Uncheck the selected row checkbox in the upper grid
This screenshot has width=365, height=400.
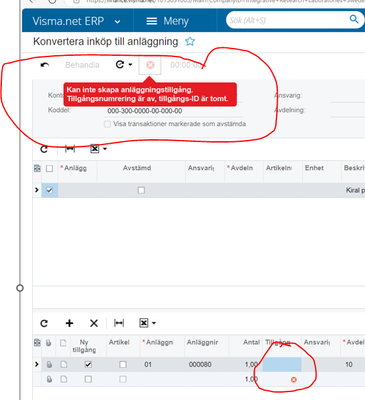click(x=49, y=190)
